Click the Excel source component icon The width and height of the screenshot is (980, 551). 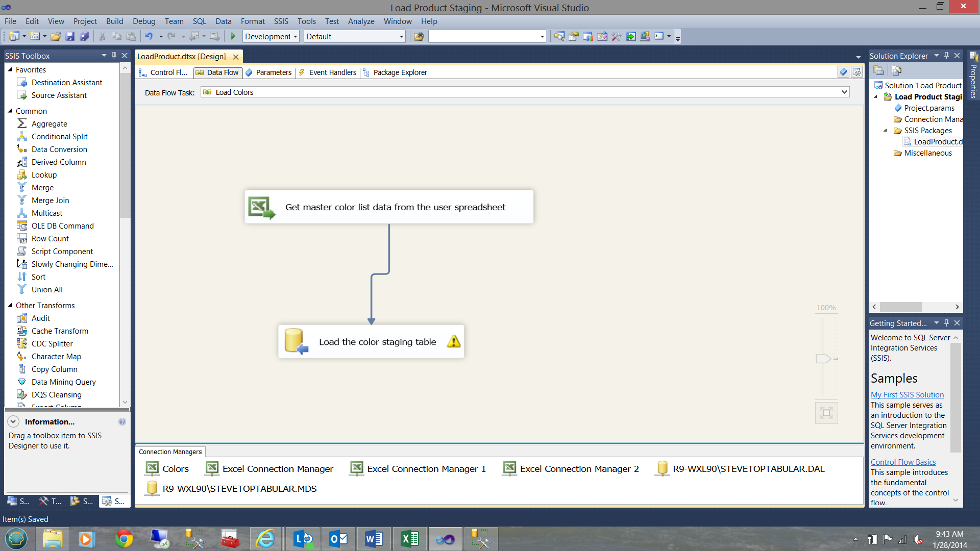(x=261, y=207)
